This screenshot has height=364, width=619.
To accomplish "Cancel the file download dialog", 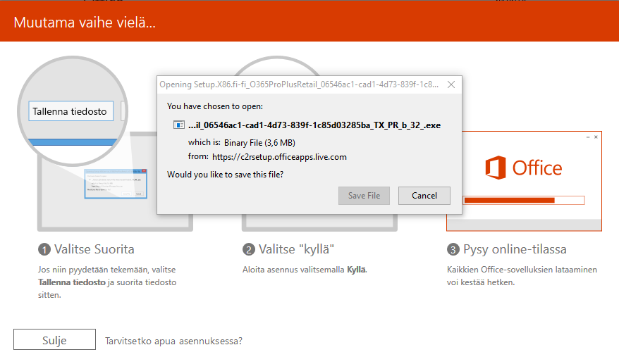I will (x=424, y=196).
